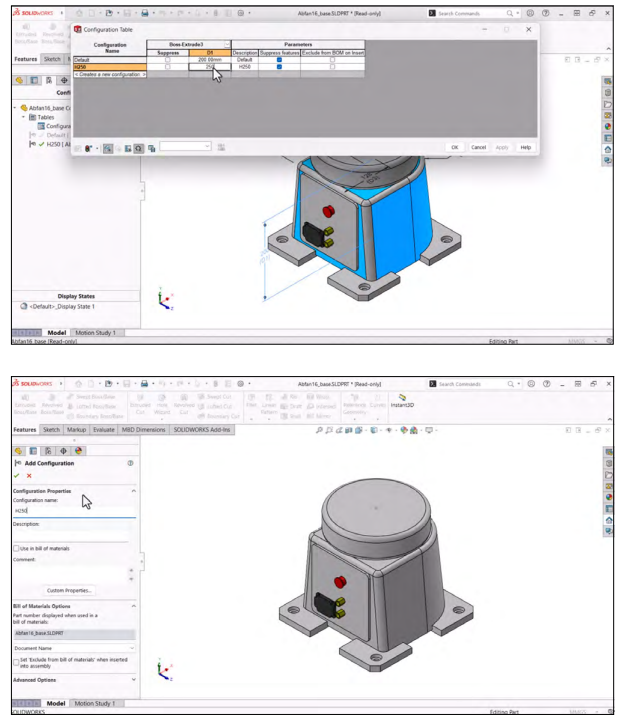Click the Custom Properties button

tap(69, 590)
